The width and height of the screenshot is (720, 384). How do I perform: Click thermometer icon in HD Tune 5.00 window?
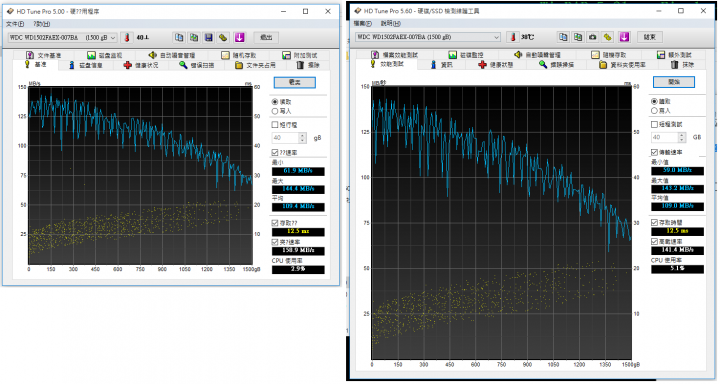127,38
